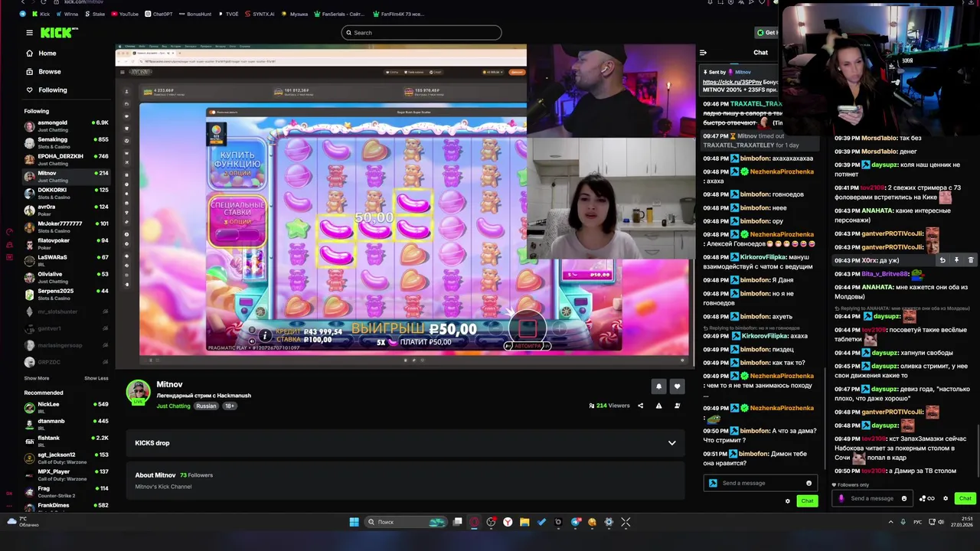The image size is (980, 551).
Task: Click Windows Start button on taskbar
Action: [x=354, y=522]
